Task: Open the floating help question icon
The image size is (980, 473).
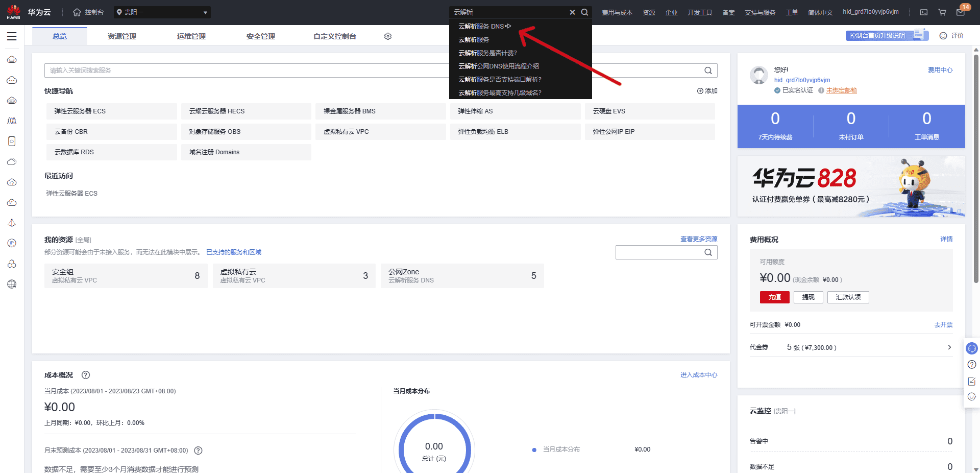Action: click(x=972, y=365)
